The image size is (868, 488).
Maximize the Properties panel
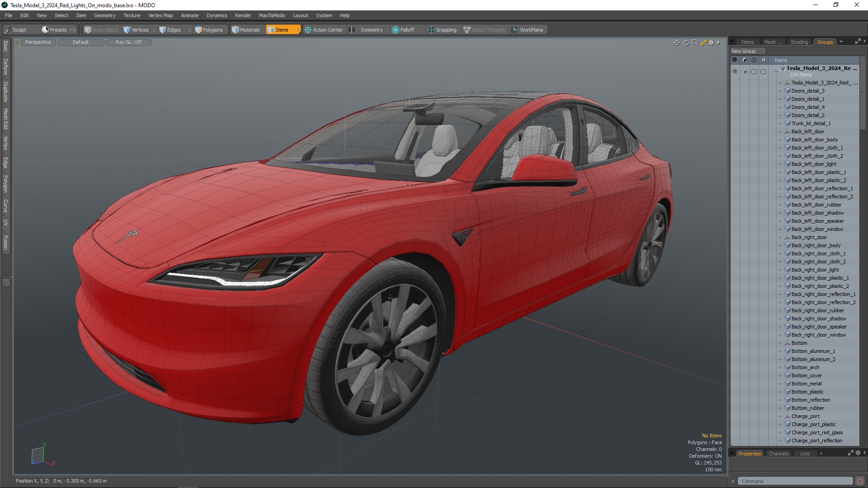pos(850,453)
